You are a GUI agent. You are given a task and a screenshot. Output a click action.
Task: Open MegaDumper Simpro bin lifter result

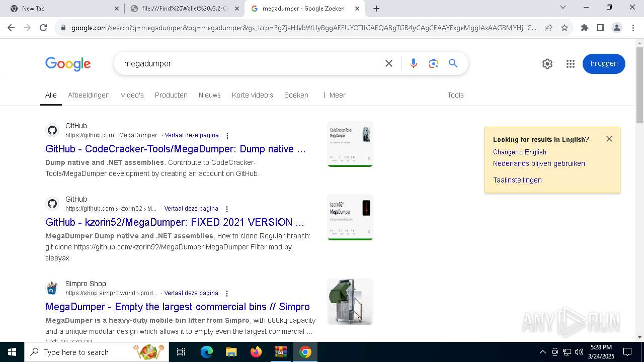(x=178, y=307)
